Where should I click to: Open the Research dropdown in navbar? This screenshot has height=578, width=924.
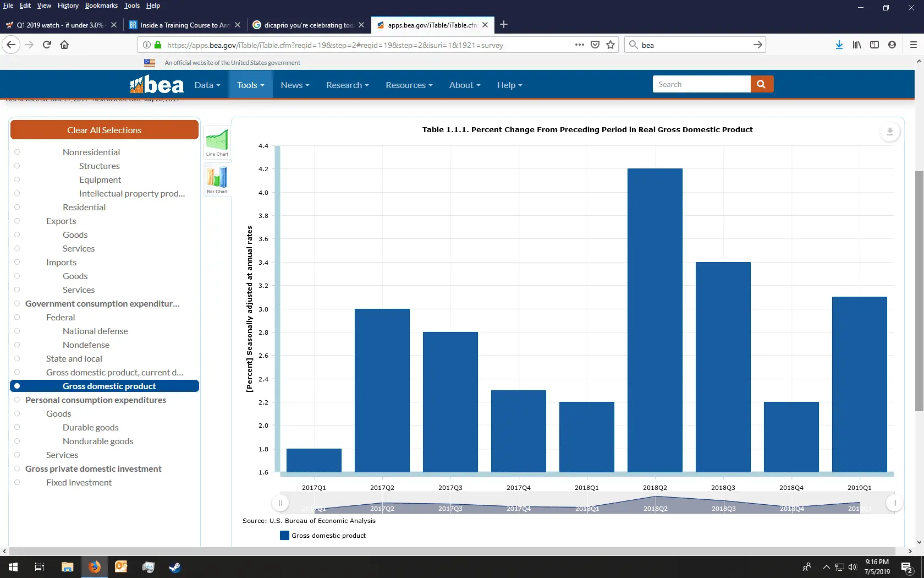point(347,85)
